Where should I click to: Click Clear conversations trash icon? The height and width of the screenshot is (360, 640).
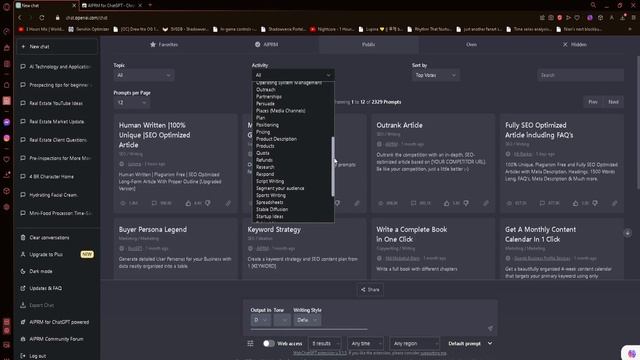tap(23, 238)
